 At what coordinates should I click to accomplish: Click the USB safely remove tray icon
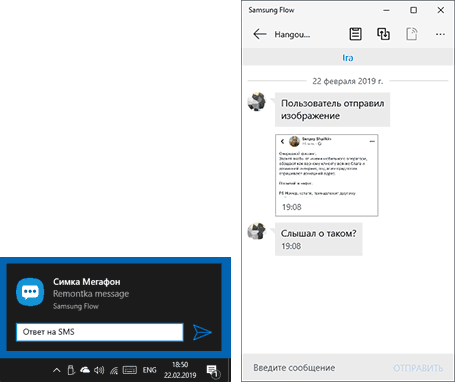point(71,370)
